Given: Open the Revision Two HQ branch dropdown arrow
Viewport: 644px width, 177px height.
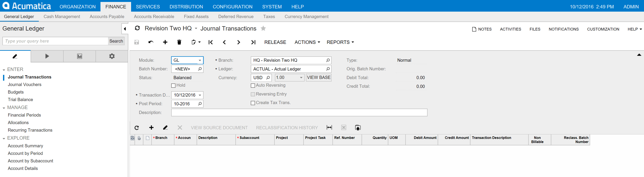Looking at the screenshot, I should pyautogui.click(x=196, y=29).
